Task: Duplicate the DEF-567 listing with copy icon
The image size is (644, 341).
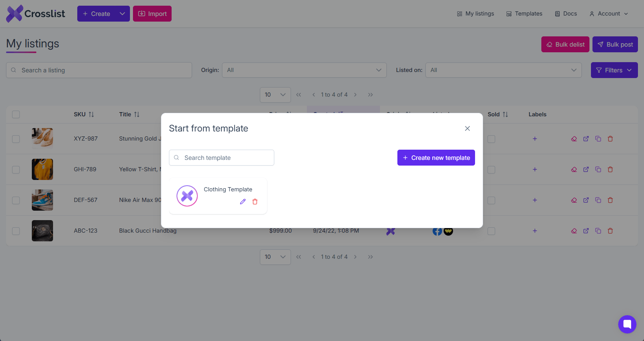Action: point(598,200)
